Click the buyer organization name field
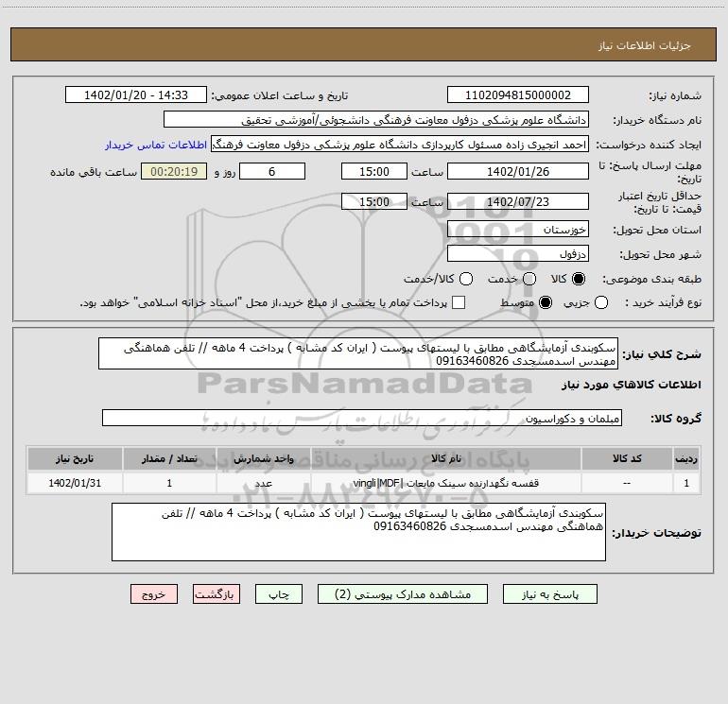Image resolution: width=728 pixels, height=704 pixels. tap(376, 119)
